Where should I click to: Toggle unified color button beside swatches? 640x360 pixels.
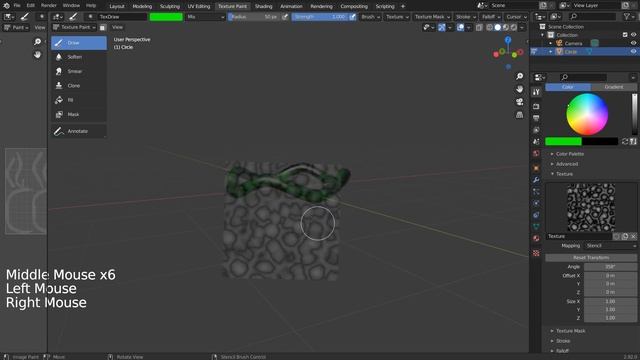coord(633,141)
